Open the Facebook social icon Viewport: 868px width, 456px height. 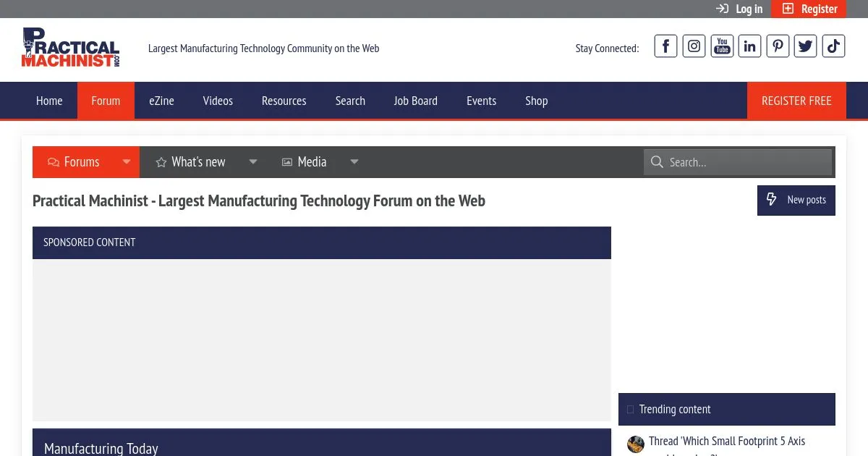(x=665, y=46)
